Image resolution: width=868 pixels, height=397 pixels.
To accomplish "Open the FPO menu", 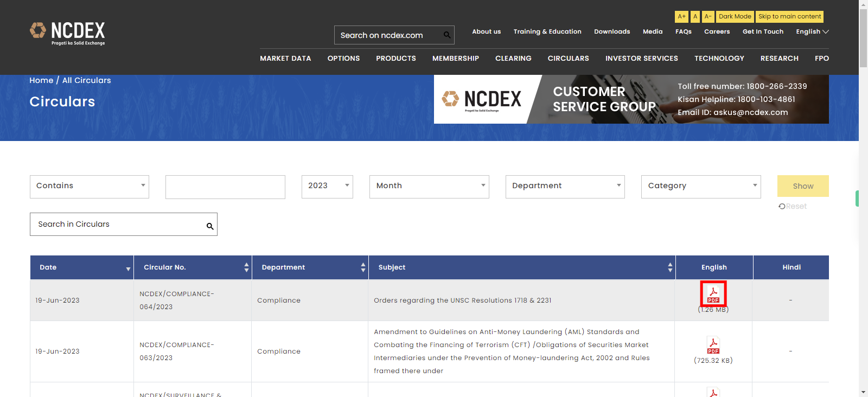I will point(822,58).
